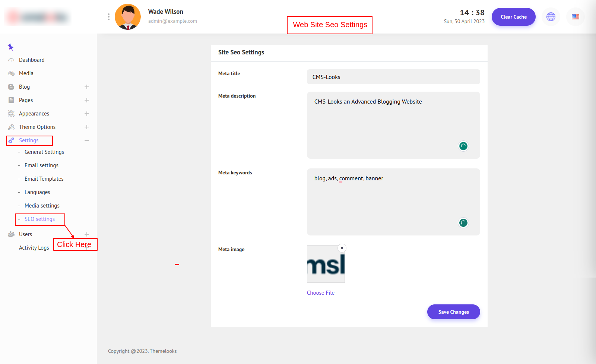The width and height of the screenshot is (596, 364).
Task: Click the green icon in Meta description
Action: coord(463,146)
